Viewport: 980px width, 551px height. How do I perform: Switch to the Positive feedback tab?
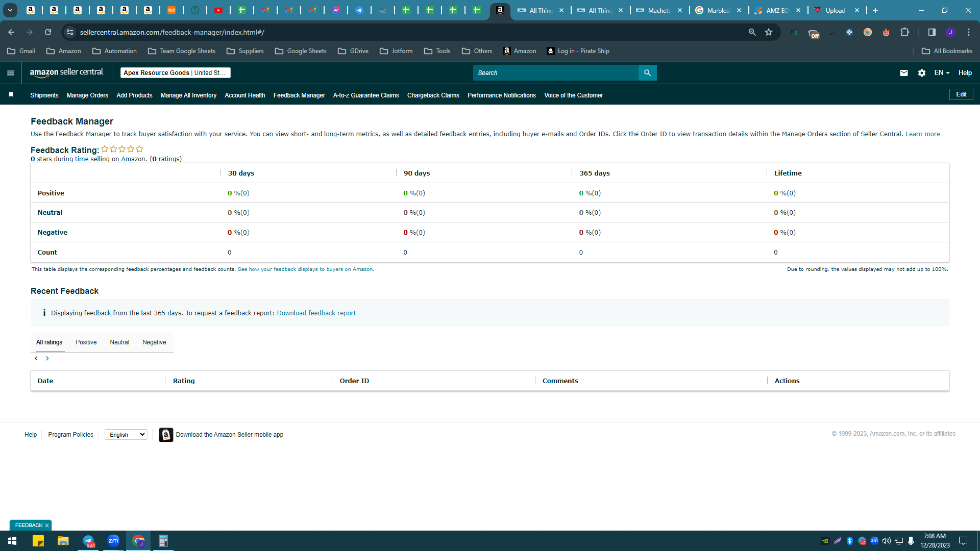coord(86,342)
